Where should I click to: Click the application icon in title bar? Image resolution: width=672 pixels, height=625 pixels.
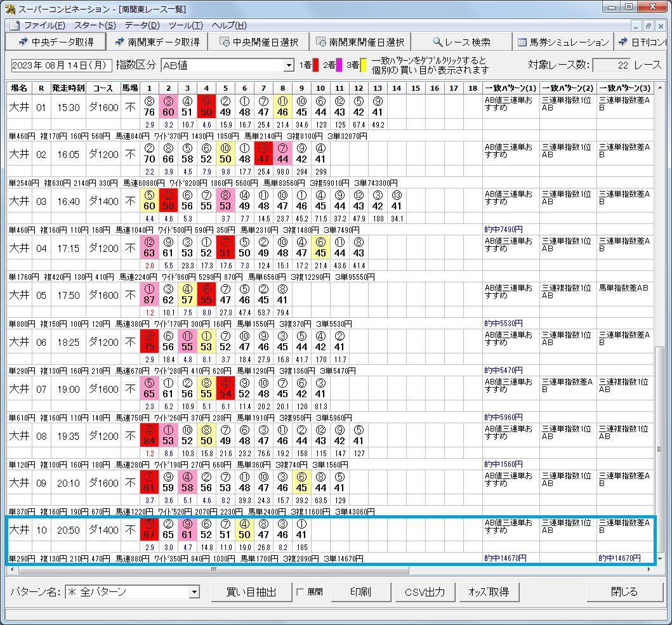click(10, 9)
